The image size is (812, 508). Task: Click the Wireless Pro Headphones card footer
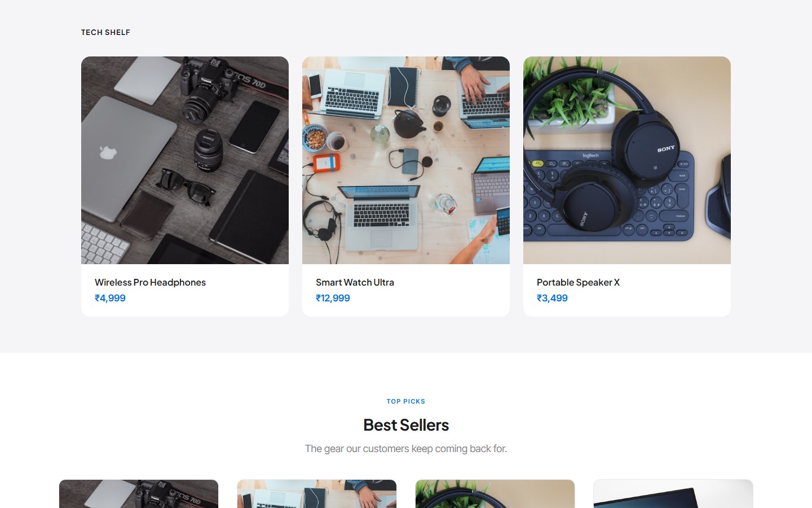coord(185,290)
